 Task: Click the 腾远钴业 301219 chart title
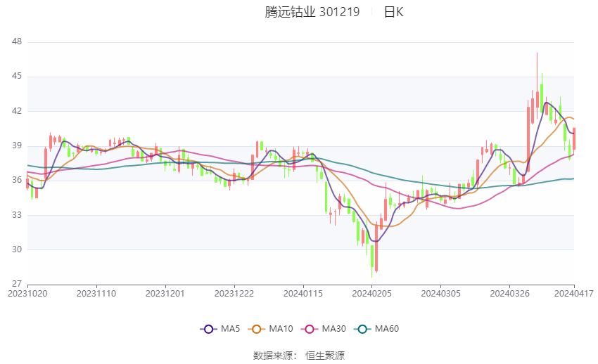click(312, 12)
